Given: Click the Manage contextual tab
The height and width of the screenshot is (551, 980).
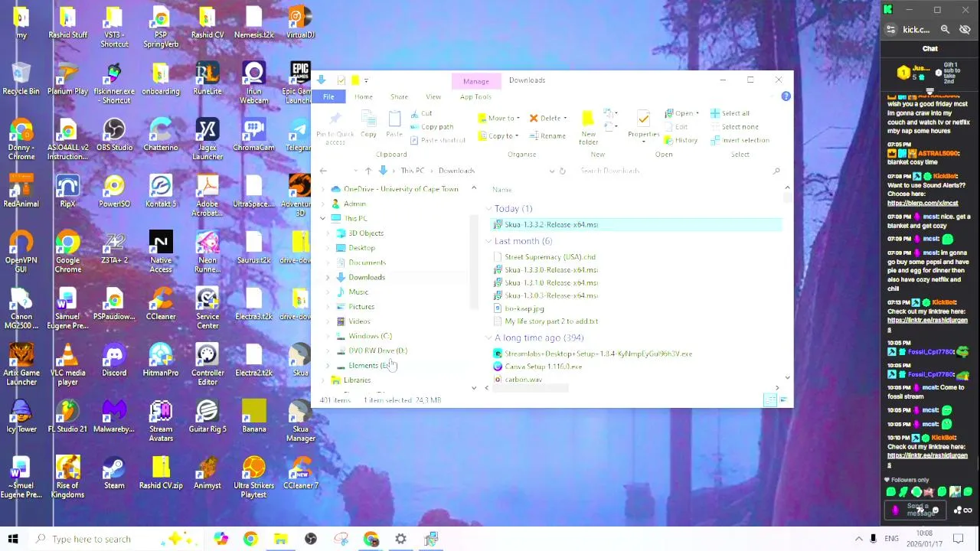Looking at the screenshot, I should coord(475,81).
